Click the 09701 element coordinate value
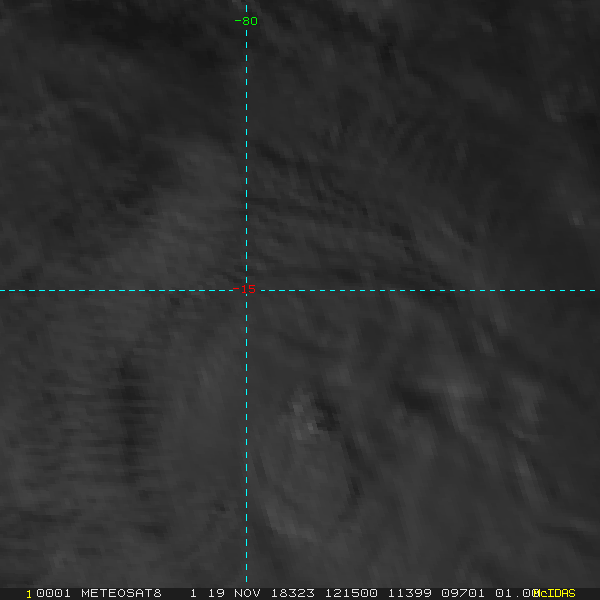 point(463,593)
